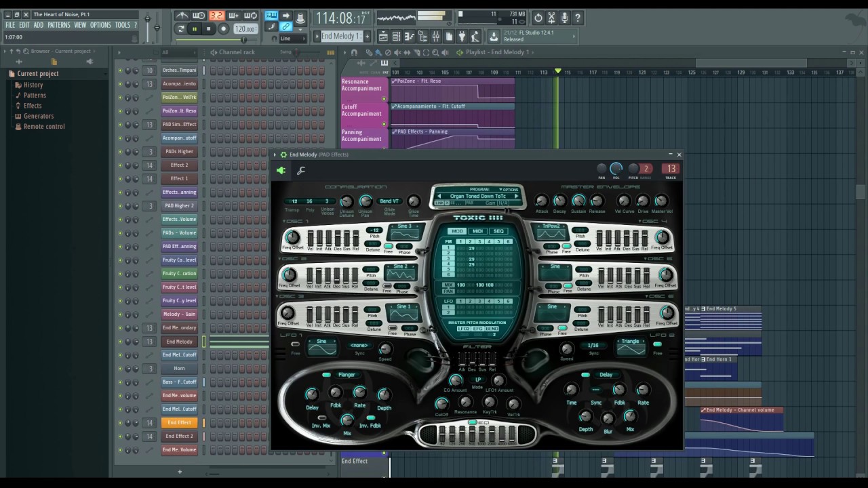The image size is (868, 488).
Task: Select the Effect 2 channel button
Action: coord(179,165)
